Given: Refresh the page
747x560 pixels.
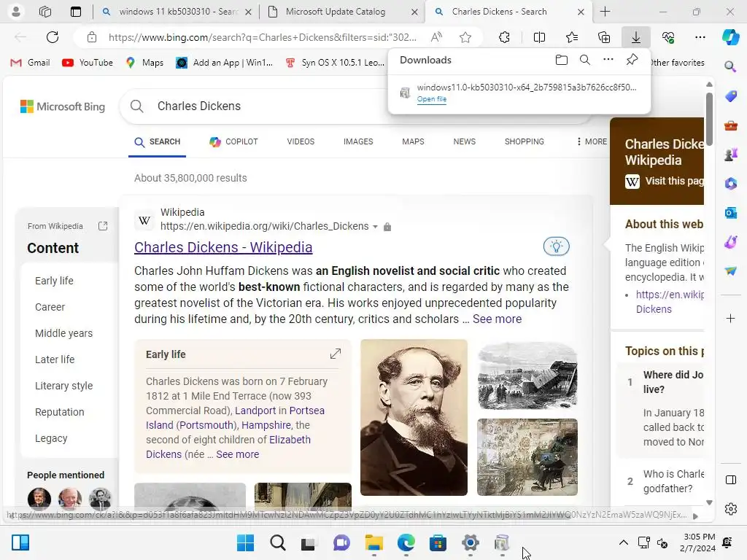Looking at the screenshot, I should click(x=53, y=37).
